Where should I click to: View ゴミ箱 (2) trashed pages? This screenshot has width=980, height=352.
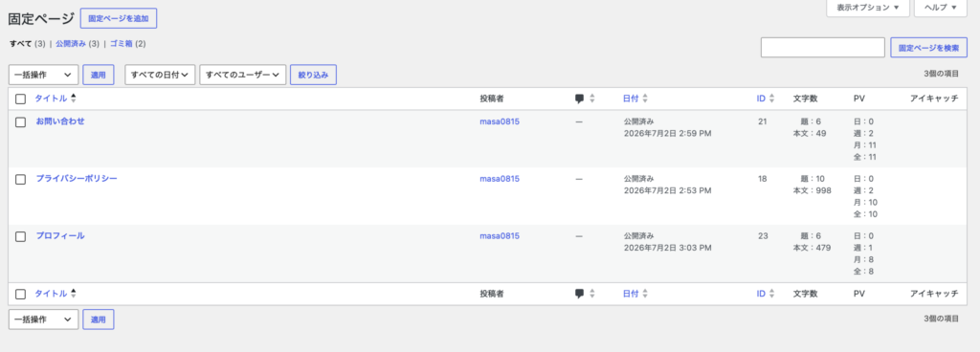click(x=128, y=44)
